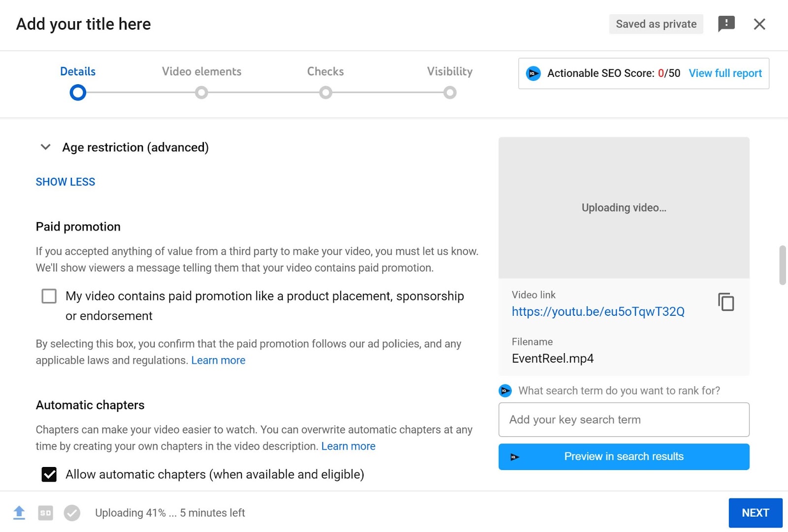Click the upload arrow status icon

pyautogui.click(x=19, y=513)
